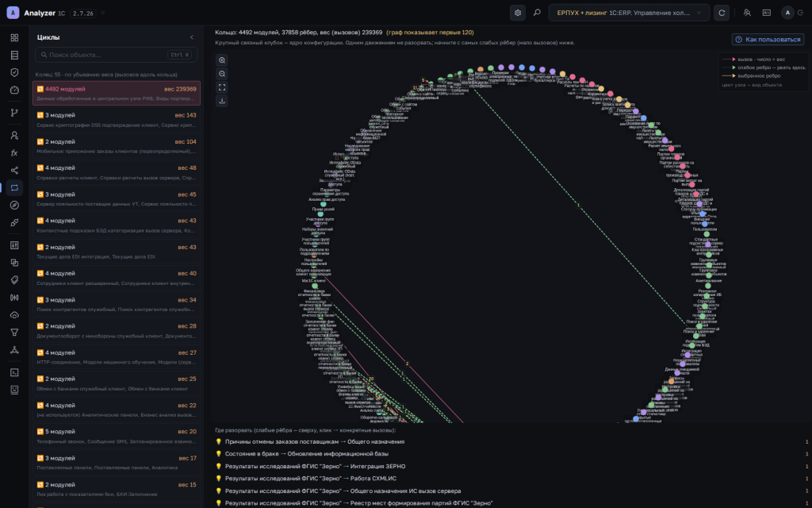
Task: Select the 3 модулей ring with вес 143
Action: pos(116,120)
